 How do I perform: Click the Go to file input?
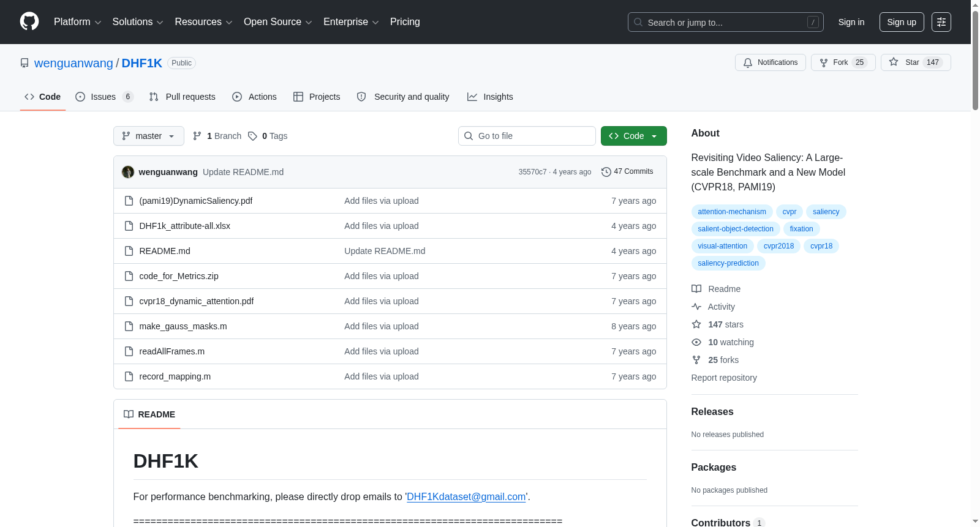(527, 136)
